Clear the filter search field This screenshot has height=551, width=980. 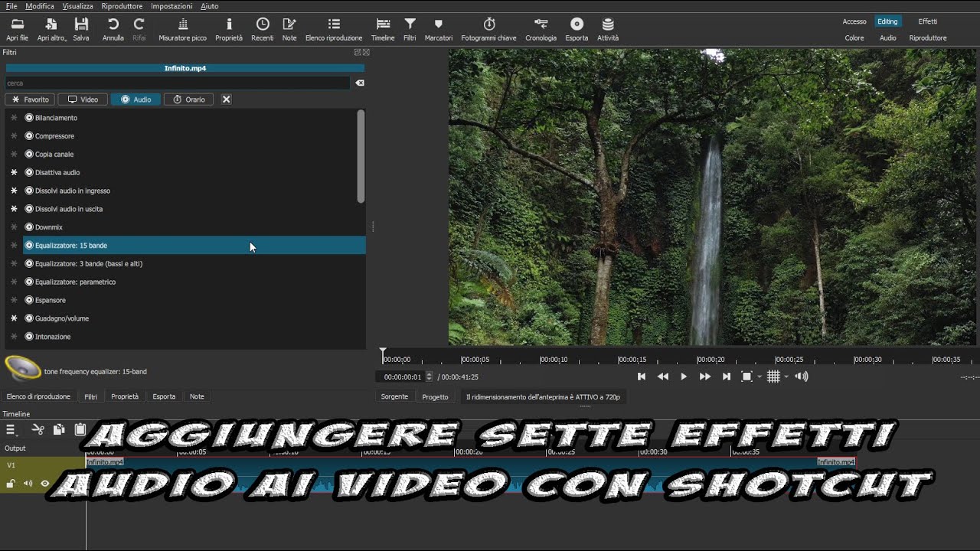(360, 83)
